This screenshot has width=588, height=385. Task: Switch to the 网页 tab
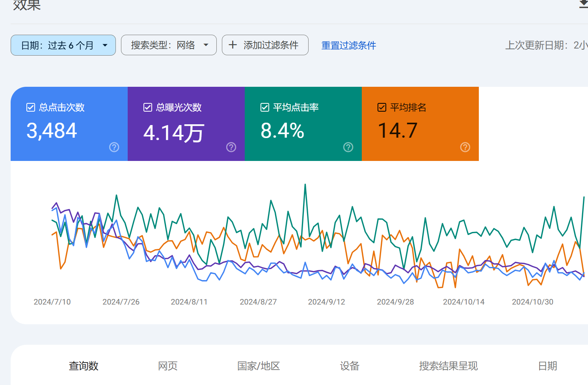167,366
